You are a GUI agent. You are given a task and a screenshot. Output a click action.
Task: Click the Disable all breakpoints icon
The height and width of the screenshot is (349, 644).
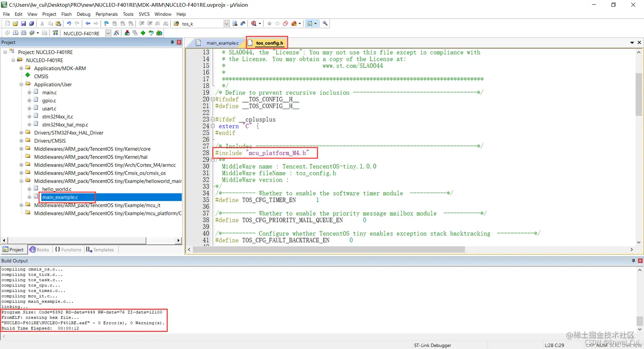click(285, 23)
